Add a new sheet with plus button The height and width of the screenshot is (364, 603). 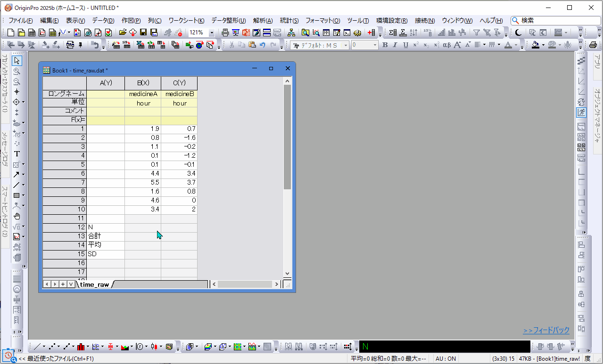pyautogui.click(x=63, y=284)
